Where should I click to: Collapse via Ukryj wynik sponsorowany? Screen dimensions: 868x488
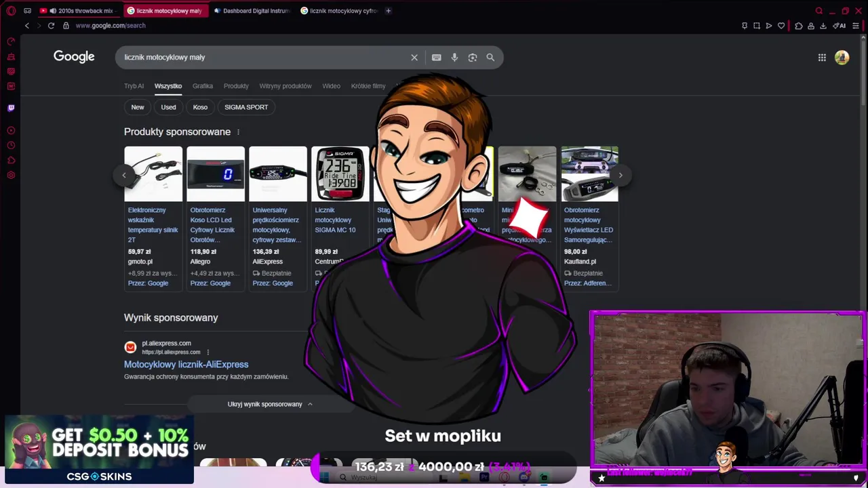[x=270, y=404]
